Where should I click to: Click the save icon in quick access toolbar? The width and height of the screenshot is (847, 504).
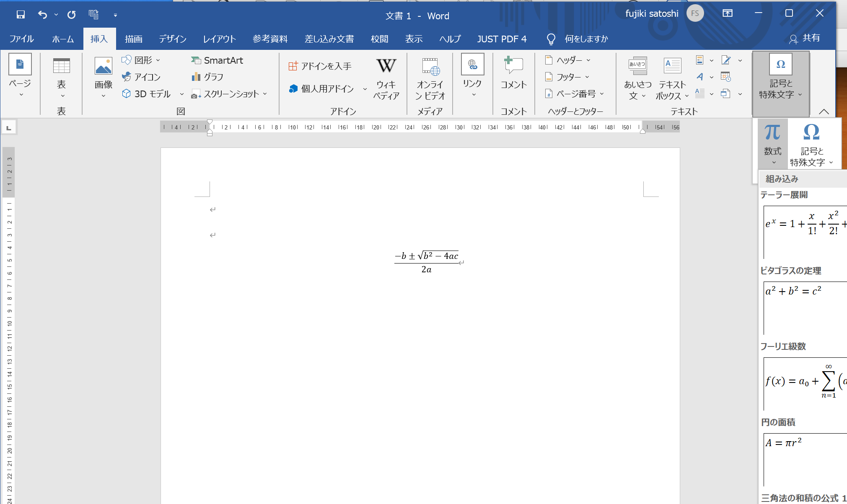pos(21,15)
